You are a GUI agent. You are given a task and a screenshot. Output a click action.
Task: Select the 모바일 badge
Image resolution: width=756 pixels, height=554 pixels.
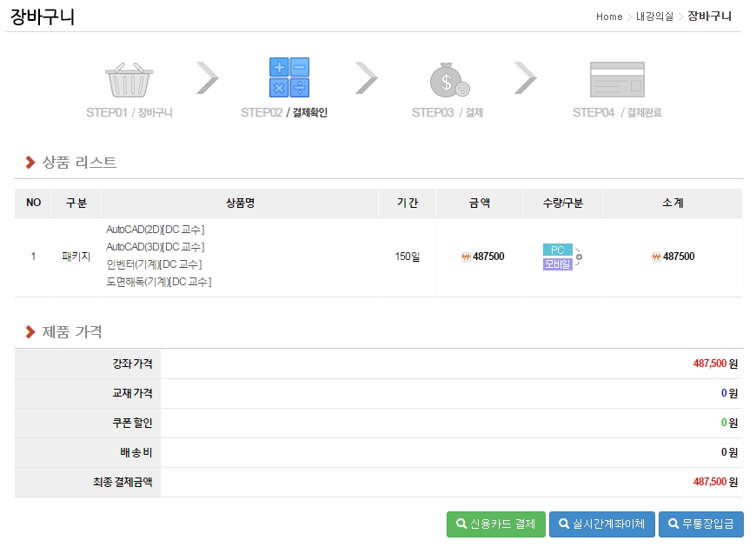[557, 264]
